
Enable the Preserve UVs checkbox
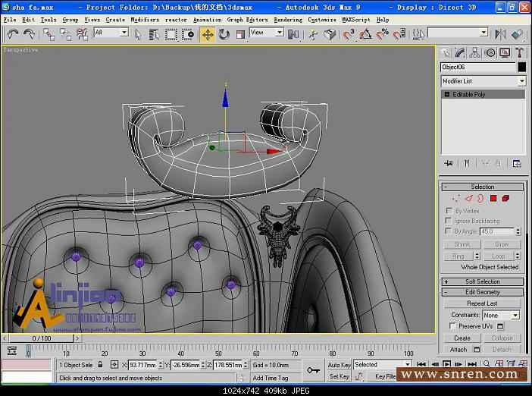[452, 326]
